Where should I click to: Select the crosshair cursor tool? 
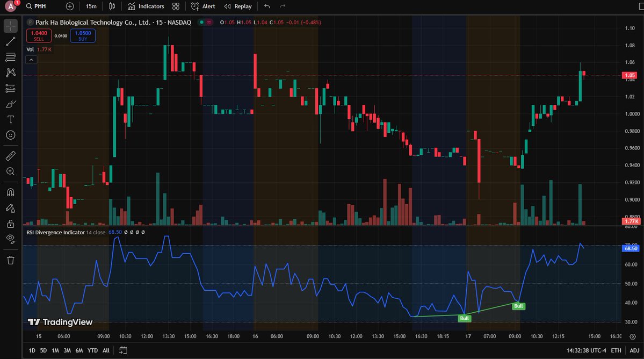[11, 26]
